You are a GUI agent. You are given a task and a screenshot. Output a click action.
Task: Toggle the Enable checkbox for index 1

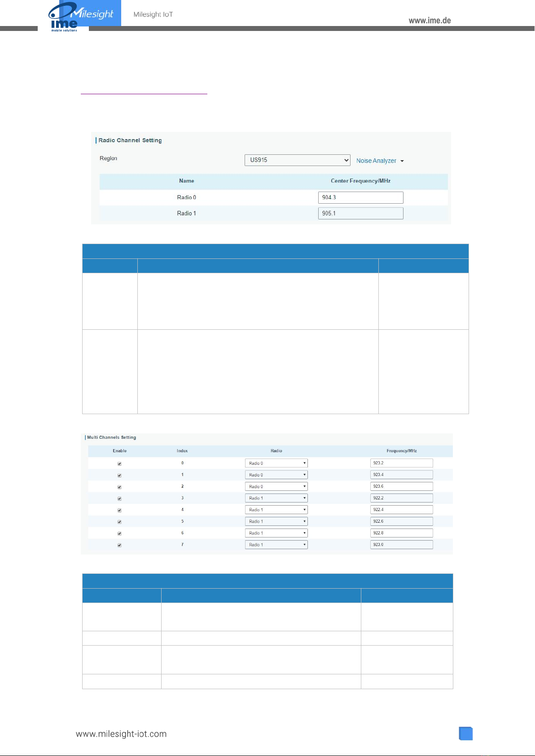coord(119,475)
